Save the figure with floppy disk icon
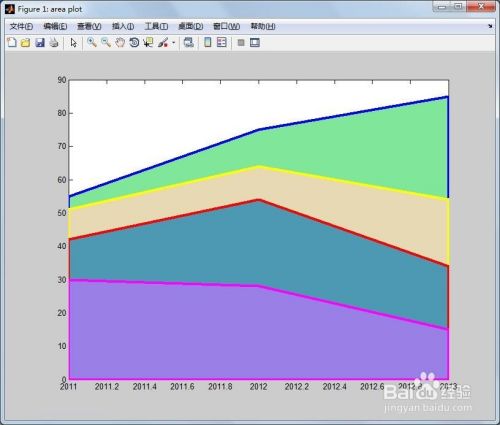500x425 pixels. 40,43
